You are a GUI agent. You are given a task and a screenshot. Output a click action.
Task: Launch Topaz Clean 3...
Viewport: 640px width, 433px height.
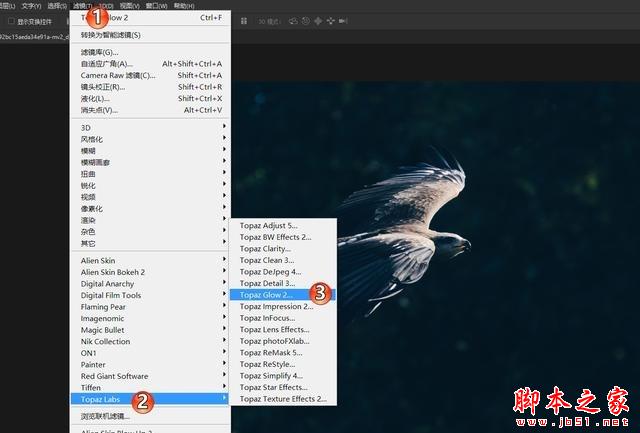tap(283, 260)
